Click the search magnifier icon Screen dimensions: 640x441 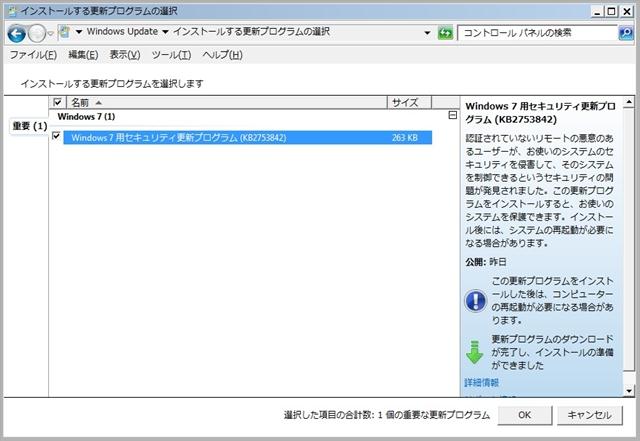tap(625, 33)
